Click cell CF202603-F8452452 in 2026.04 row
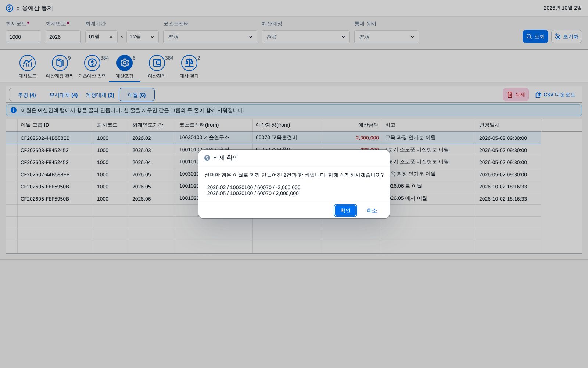The image size is (588, 368). tap(56, 162)
